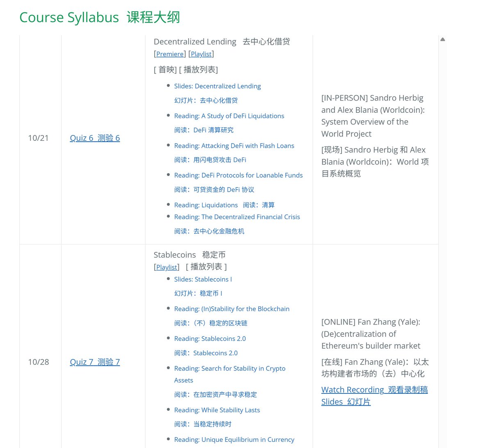Open Reading: Search for Stability in Crypto Assets

click(x=230, y=374)
